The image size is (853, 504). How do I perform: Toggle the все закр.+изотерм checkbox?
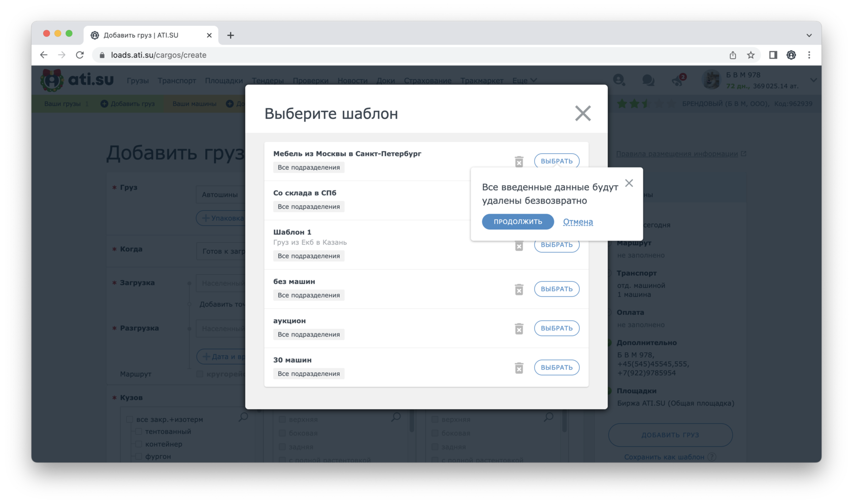[x=129, y=419]
